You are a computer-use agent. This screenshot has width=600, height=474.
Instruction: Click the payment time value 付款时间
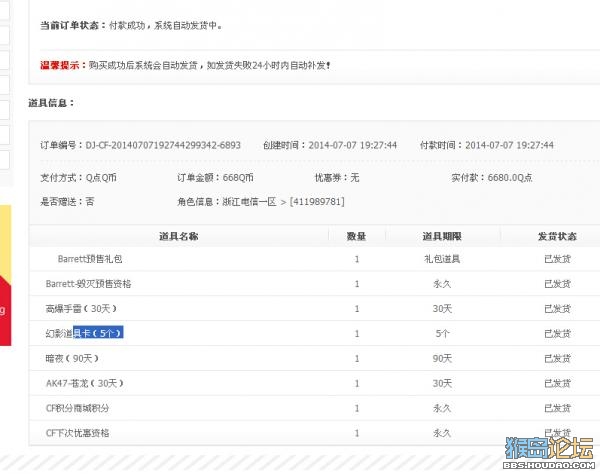pos(509,145)
